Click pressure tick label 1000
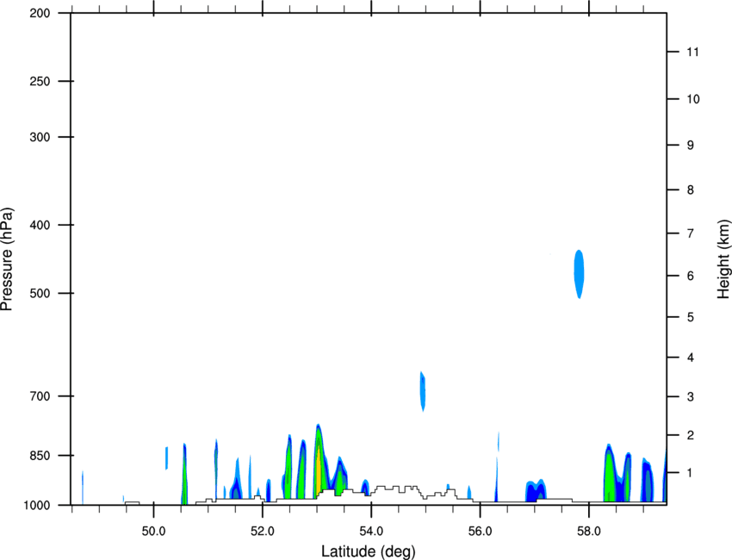Image resolution: width=732 pixels, height=560 pixels. point(36,505)
